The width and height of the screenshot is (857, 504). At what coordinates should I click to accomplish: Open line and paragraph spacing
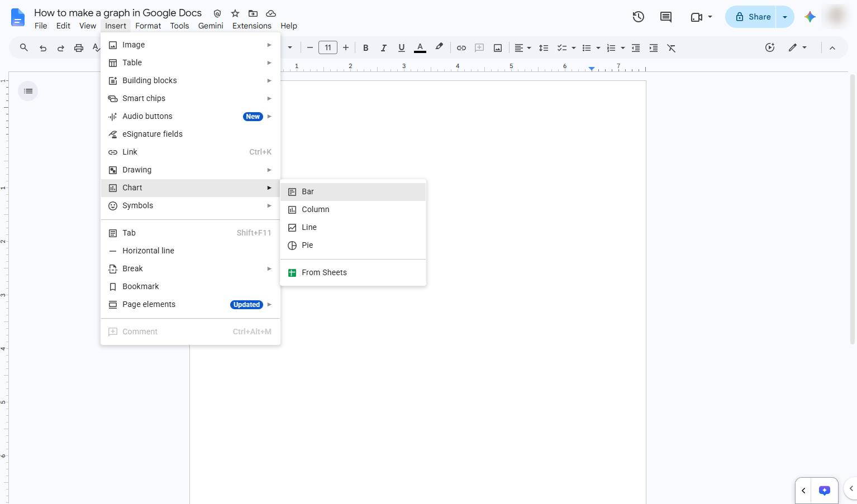pyautogui.click(x=544, y=48)
